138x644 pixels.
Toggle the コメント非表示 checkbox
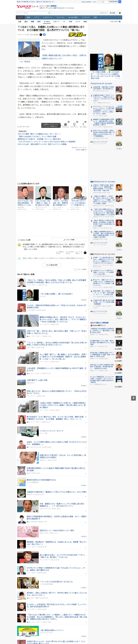pos(75,270)
